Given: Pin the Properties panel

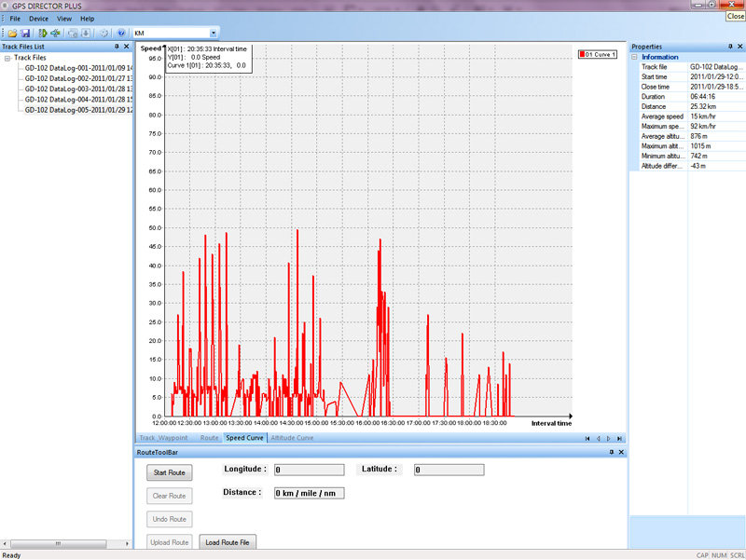Looking at the screenshot, I should click(730, 46).
